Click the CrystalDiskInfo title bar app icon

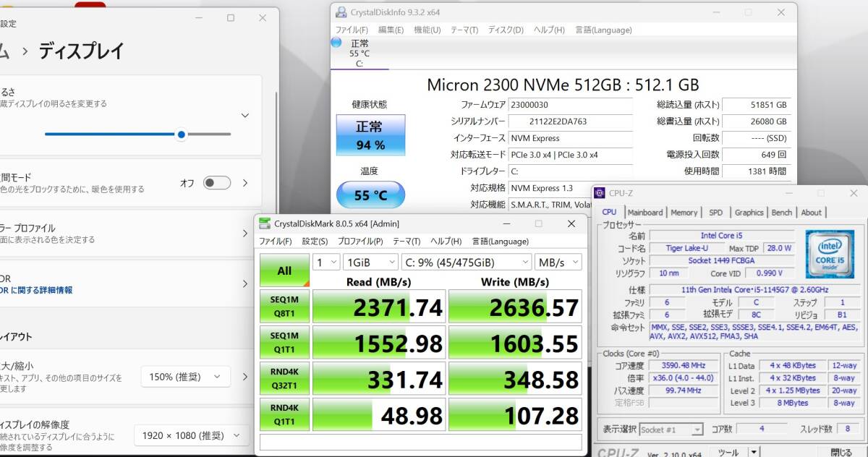click(x=341, y=12)
